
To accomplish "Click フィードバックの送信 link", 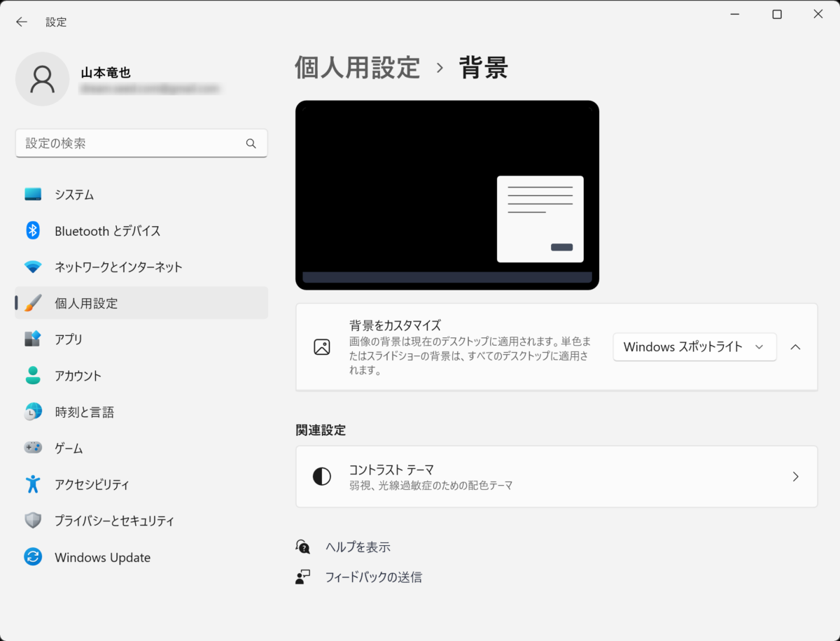I will [x=374, y=577].
